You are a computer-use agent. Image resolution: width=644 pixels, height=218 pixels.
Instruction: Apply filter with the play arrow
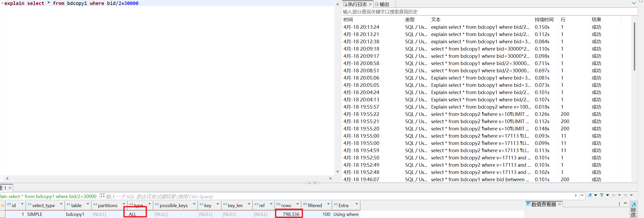tap(576, 195)
